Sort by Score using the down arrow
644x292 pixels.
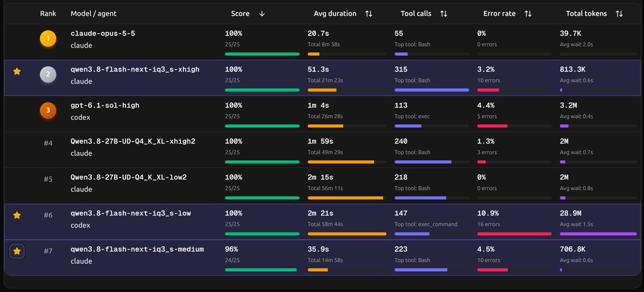tap(262, 14)
